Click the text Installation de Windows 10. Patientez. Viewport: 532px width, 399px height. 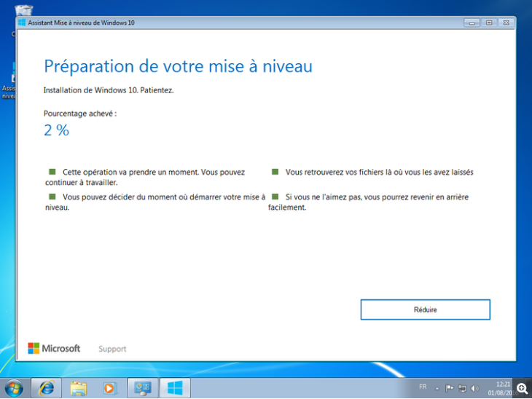pos(109,90)
